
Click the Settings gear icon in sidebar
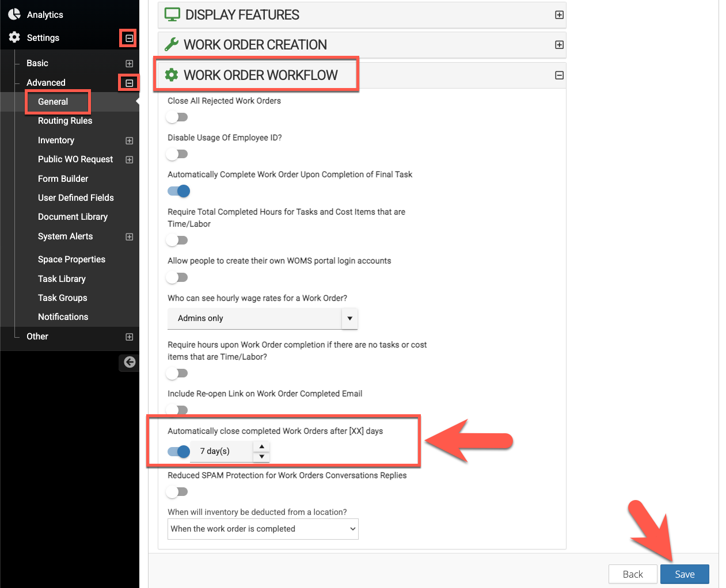(14, 37)
